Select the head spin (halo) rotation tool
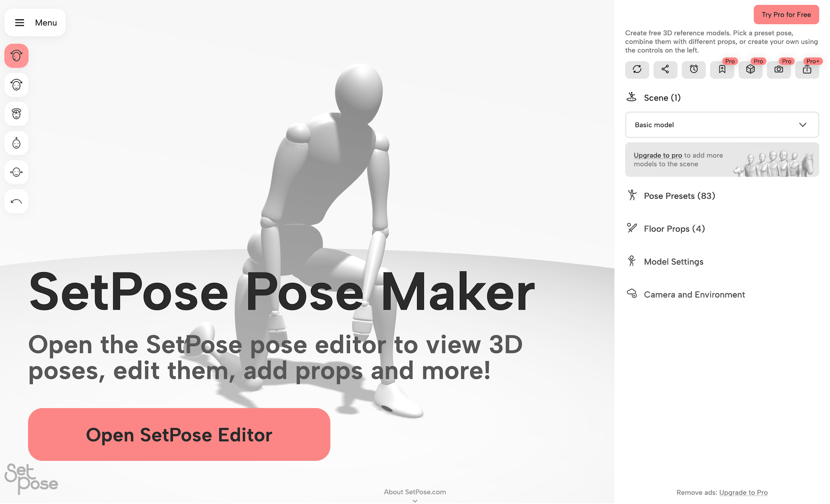The image size is (830, 504). (17, 114)
